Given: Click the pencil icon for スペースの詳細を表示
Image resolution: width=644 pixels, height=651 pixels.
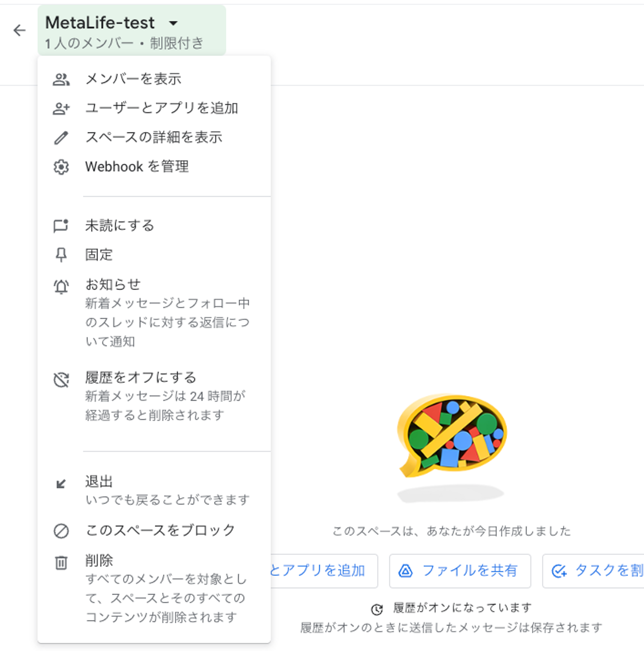Looking at the screenshot, I should click(61, 137).
